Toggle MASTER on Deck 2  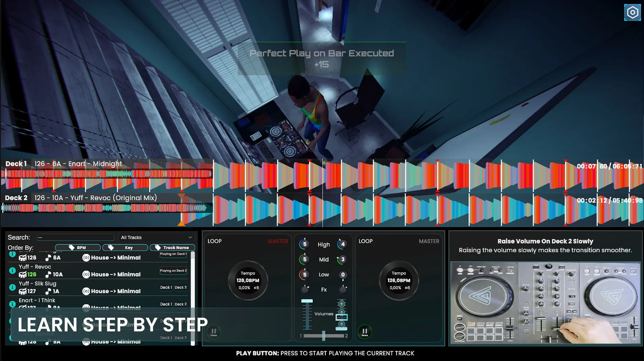point(429,241)
